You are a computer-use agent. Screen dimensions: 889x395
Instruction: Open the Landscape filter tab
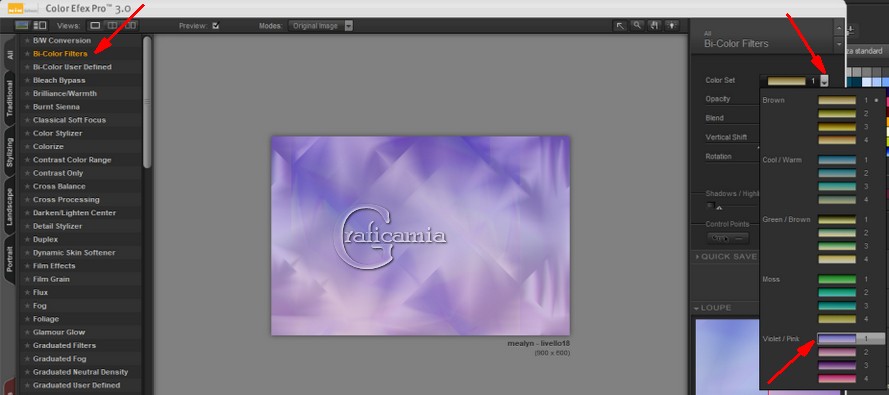pos(10,208)
